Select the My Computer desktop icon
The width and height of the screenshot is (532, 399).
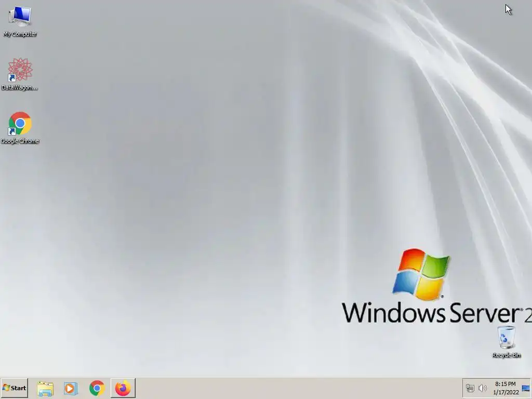click(x=20, y=21)
